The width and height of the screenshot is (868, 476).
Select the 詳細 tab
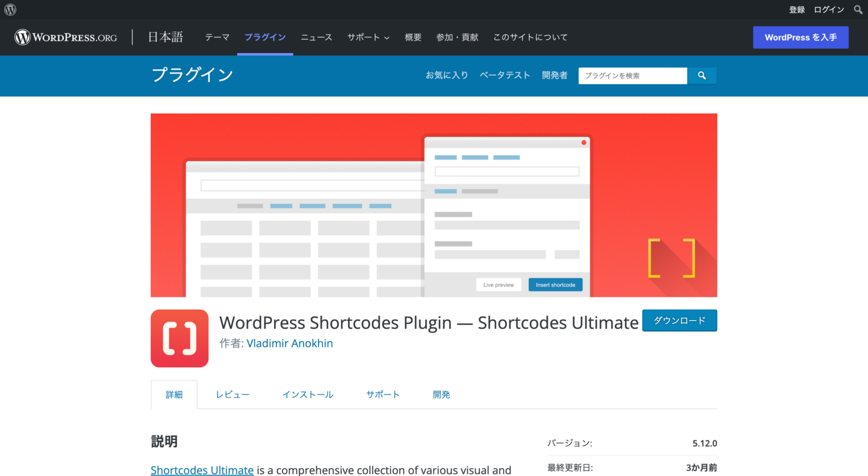tap(174, 394)
